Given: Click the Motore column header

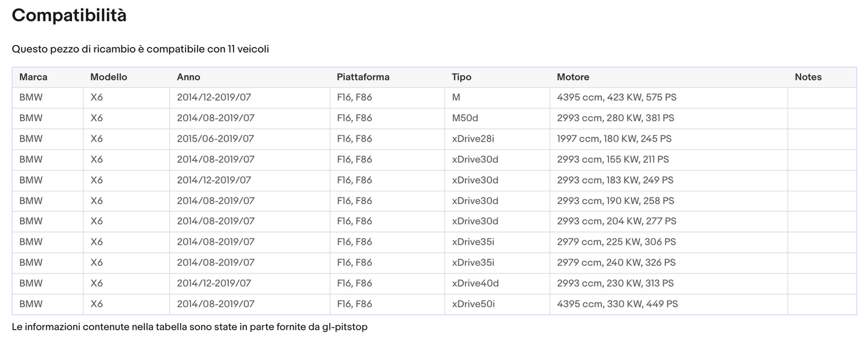Looking at the screenshot, I should click(x=573, y=77).
